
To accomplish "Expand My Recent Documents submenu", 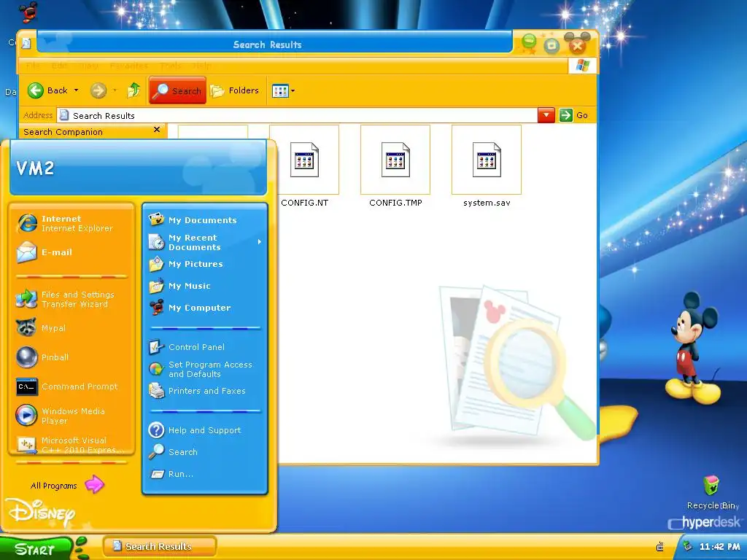I will (x=205, y=242).
